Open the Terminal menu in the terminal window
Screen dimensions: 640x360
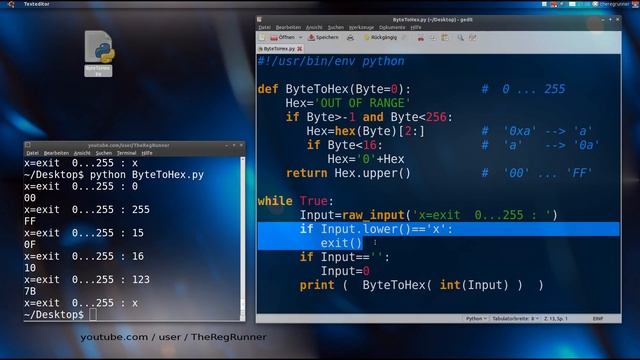click(127, 153)
